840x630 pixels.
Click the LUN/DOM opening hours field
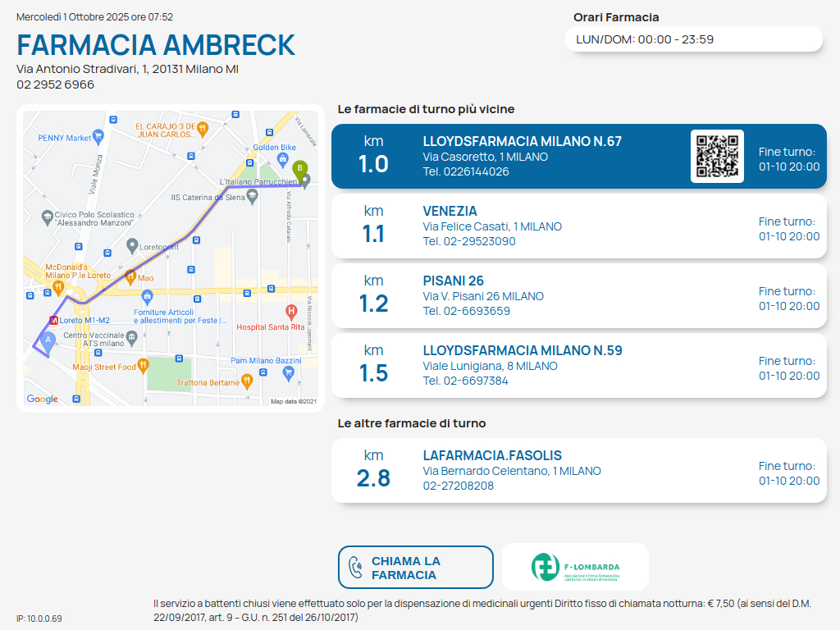(693, 39)
